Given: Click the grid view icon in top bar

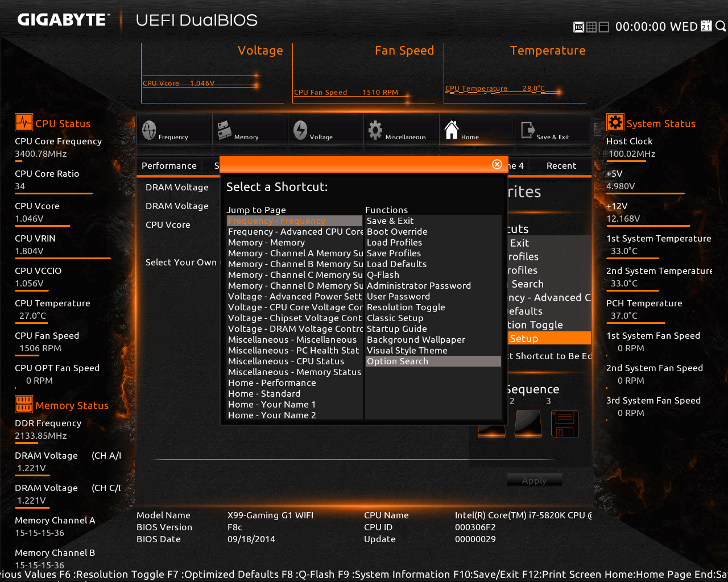Looking at the screenshot, I should tap(591, 27).
